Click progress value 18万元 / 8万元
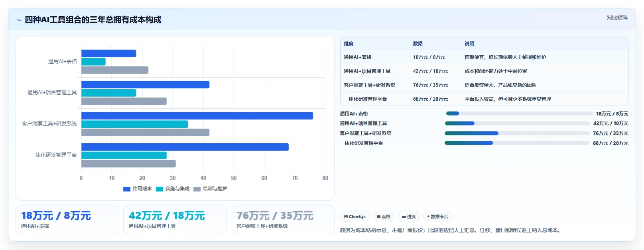The width and height of the screenshot is (644, 250). (x=612, y=114)
